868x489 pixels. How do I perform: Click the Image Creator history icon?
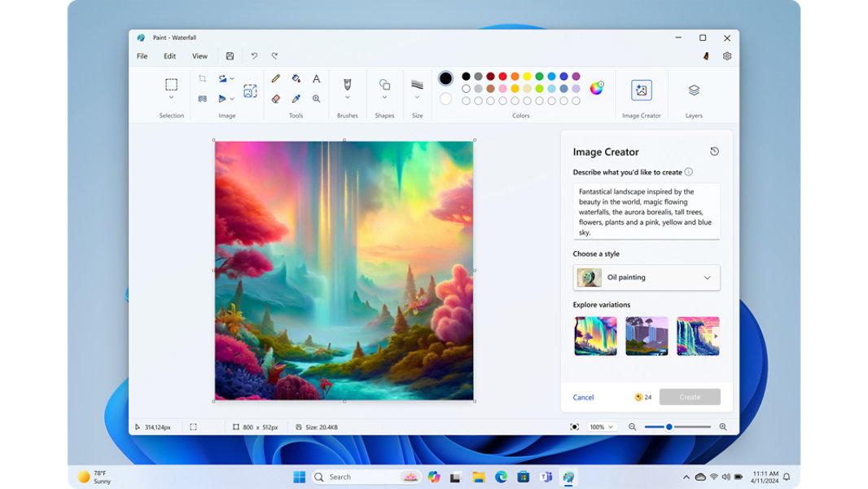coord(714,152)
